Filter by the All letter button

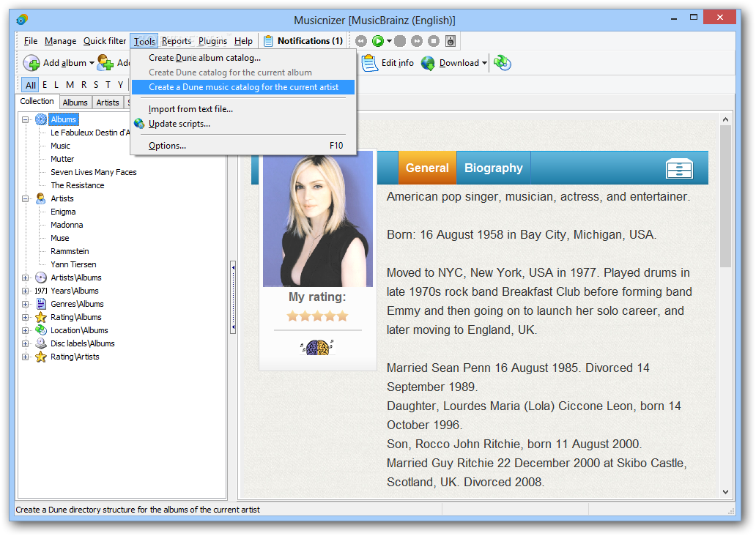[x=30, y=85]
